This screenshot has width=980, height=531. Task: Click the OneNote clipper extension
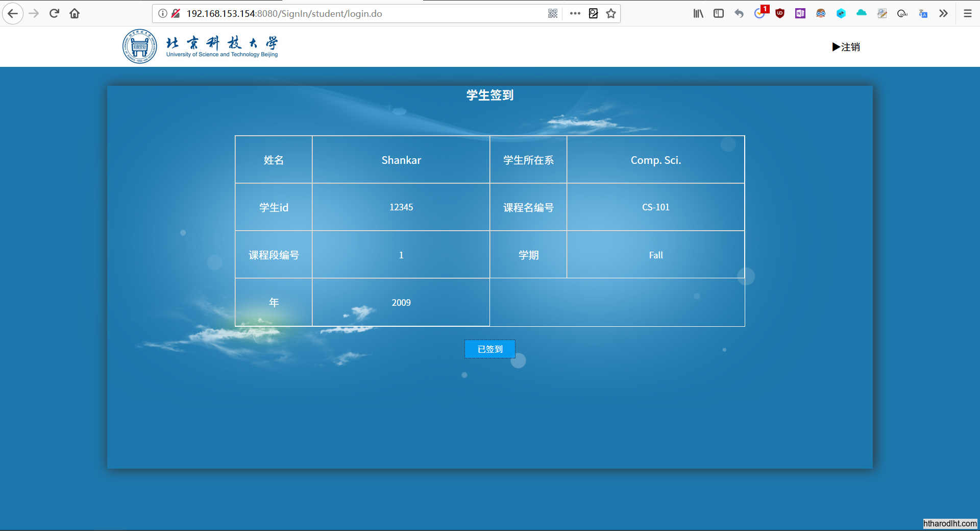(x=800, y=14)
